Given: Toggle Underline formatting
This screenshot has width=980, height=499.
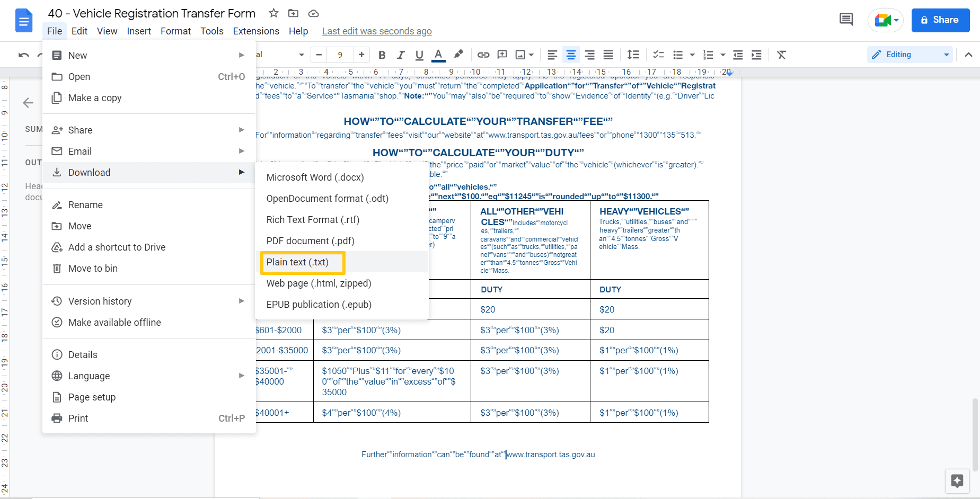Looking at the screenshot, I should click(x=419, y=55).
